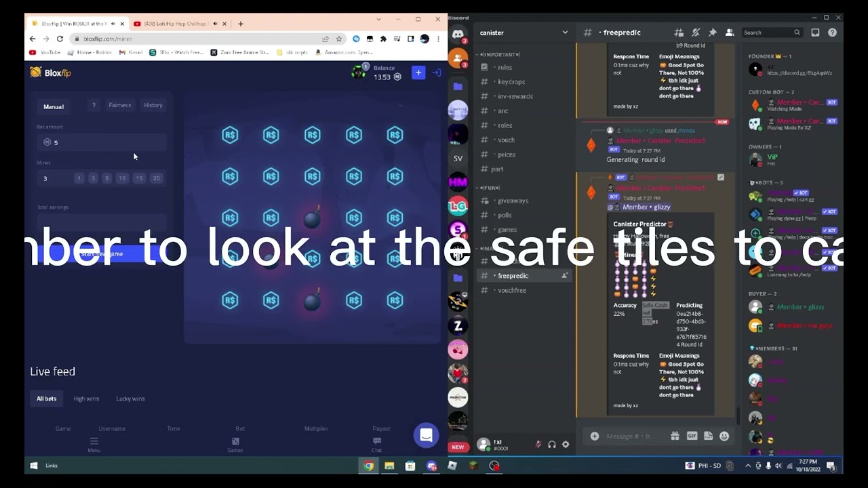Open the vouch channel

[x=506, y=140]
